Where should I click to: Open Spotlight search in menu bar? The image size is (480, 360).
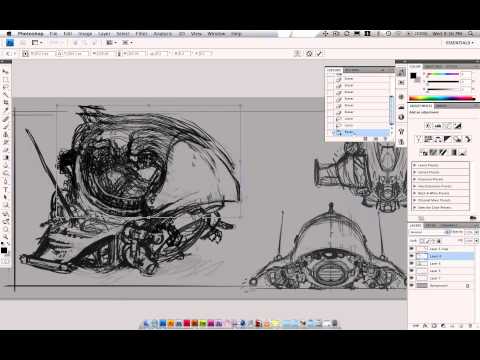coord(470,34)
